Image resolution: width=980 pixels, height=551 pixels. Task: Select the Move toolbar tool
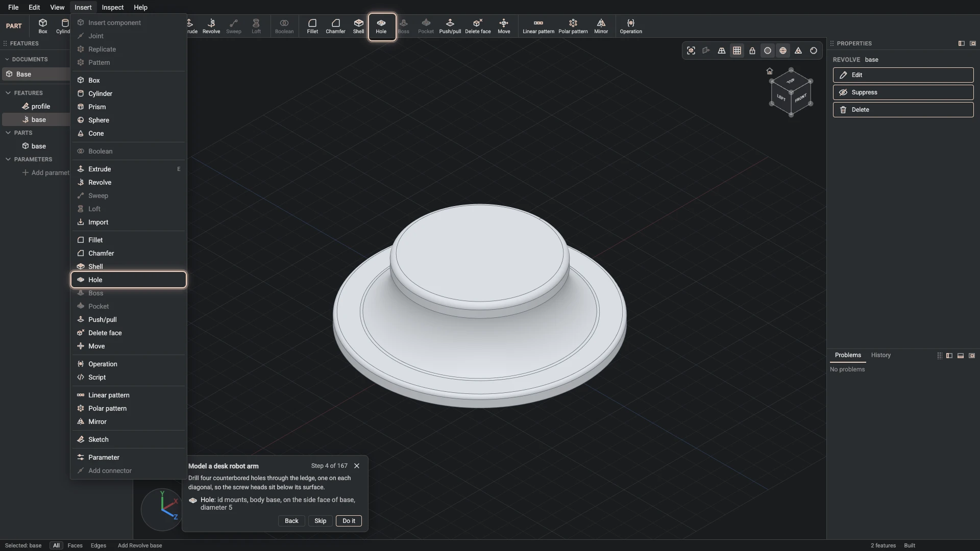504,27
